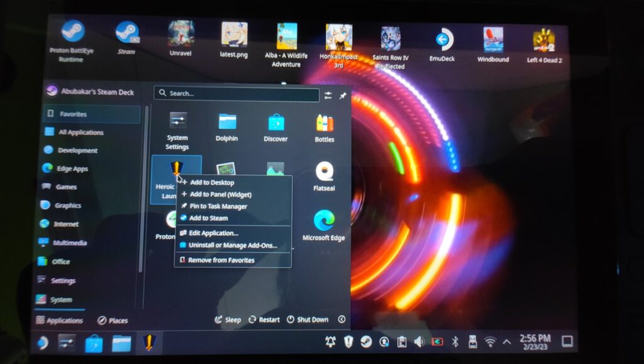
Task: Open Bottles app in favorites grid
Action: [x=325, y=124]
